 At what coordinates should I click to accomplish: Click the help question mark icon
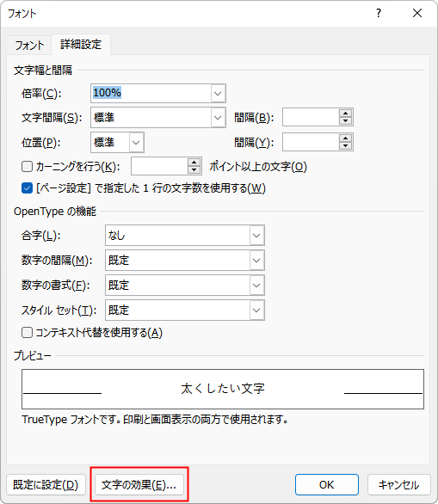[379, 13]
